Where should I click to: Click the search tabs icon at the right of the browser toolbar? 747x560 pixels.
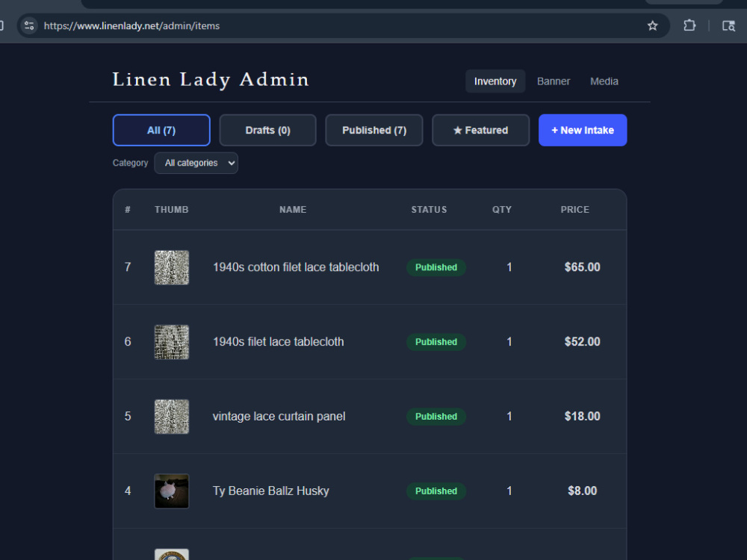tap(728, 25)
